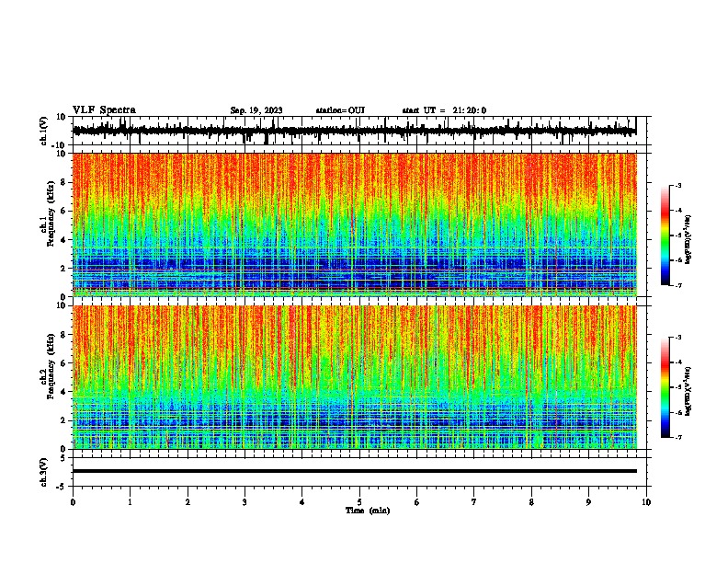
Task: Select the 'start UT = 21:20:0' text
Action: pos(444,110)
